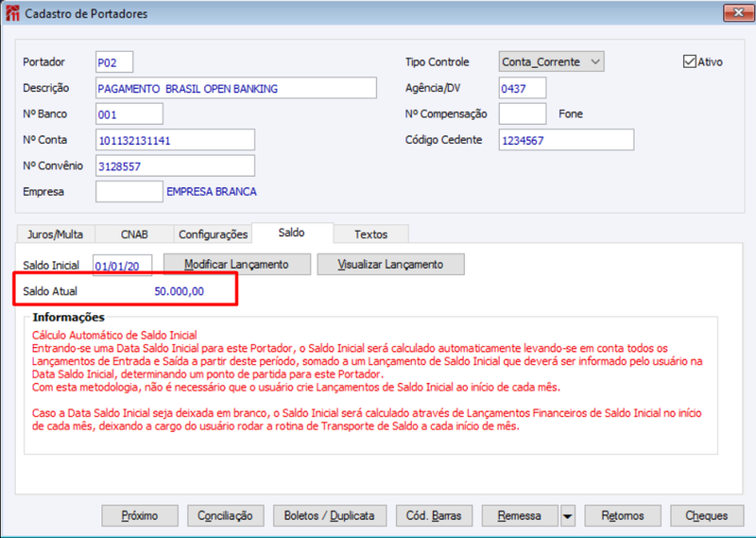
Task: Click the Saldo Atual label
Action: [50, 291]
